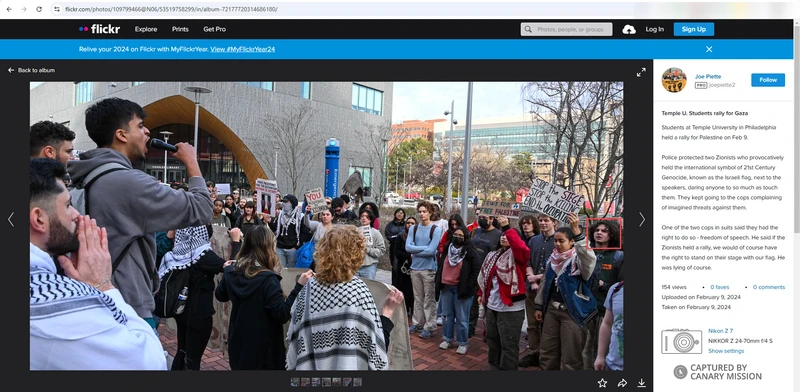Go to next photo arrow

[642, 219]
